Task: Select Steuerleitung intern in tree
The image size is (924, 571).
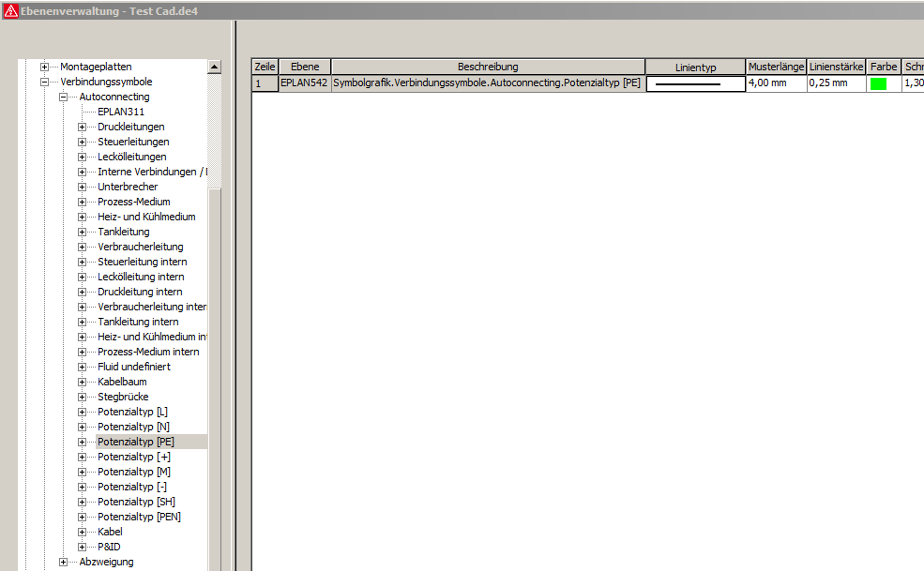Action: [142, 262]
